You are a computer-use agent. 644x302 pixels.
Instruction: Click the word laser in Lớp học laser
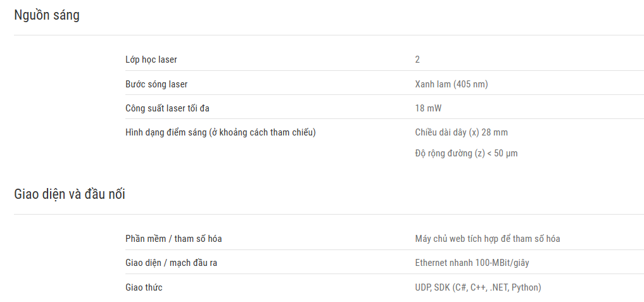coord(168,60)
